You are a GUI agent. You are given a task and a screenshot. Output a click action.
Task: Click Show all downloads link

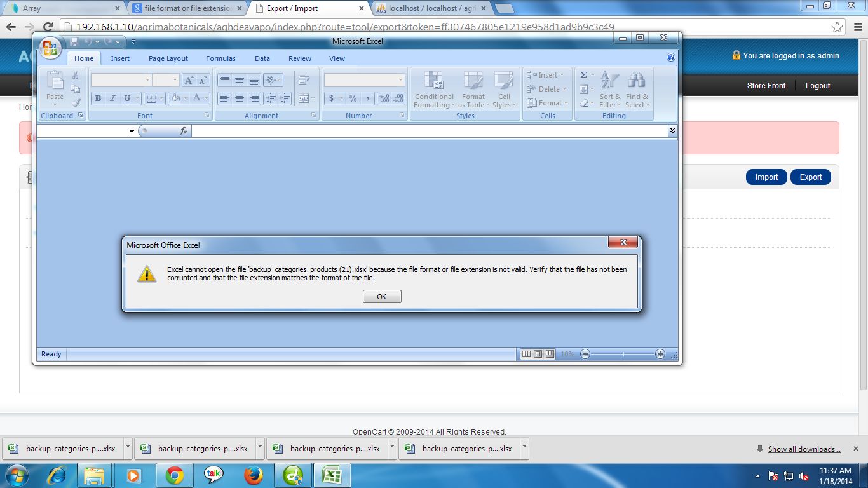804,449
